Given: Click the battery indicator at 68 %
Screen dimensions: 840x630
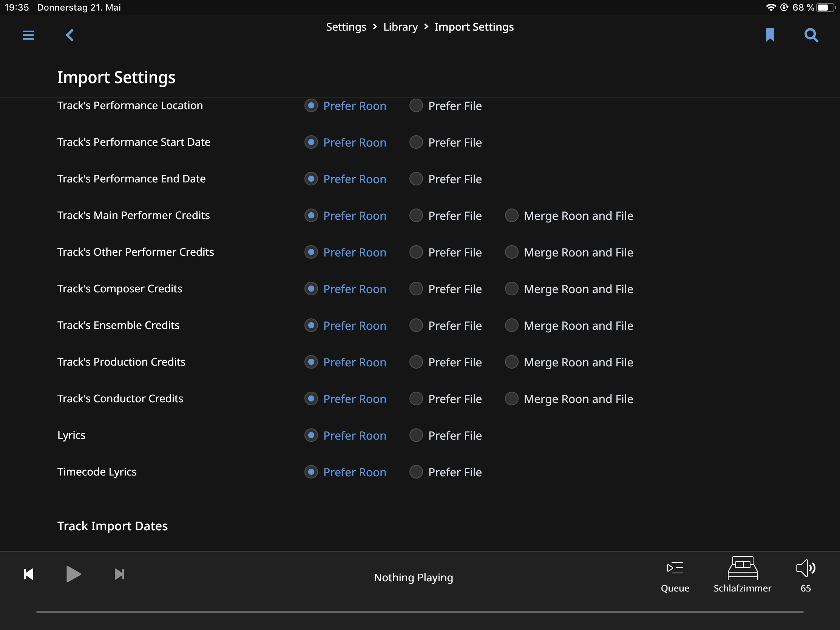Looking at the screenshot, I should click(814, 7).
